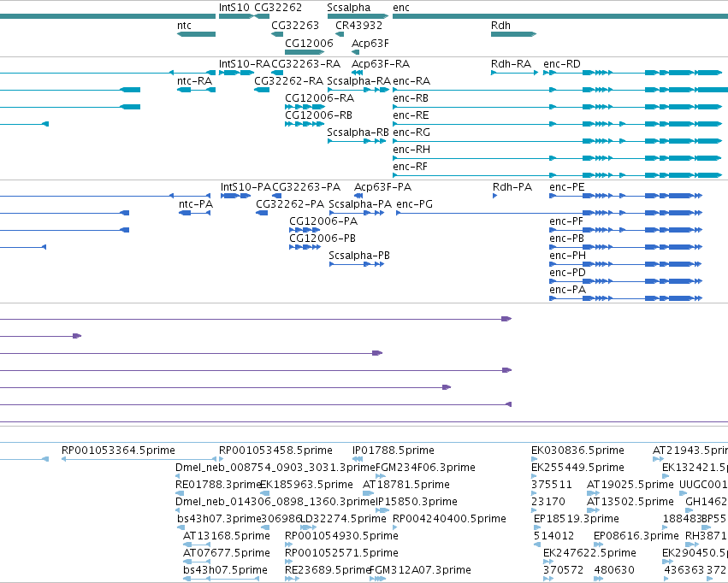Select the IntS10 gene label
Image resolution: width=728 pixels, height=583 pixels.
click(234, 8)
